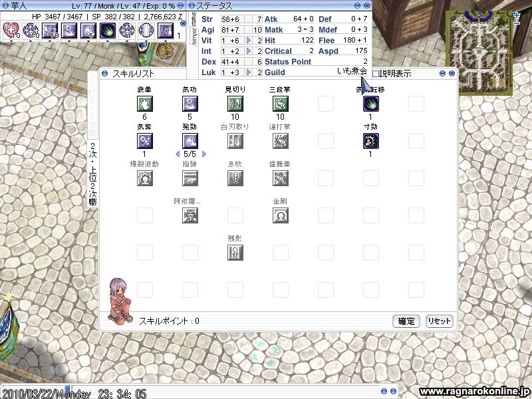Collapse the スキルリスト window with title-bar button

(x=442, y=74)
